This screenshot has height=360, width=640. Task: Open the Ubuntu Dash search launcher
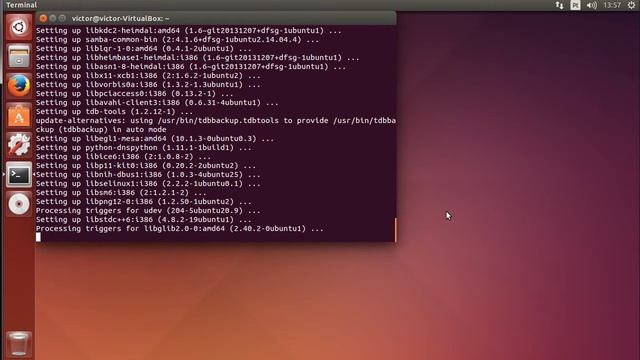[19, 27]
